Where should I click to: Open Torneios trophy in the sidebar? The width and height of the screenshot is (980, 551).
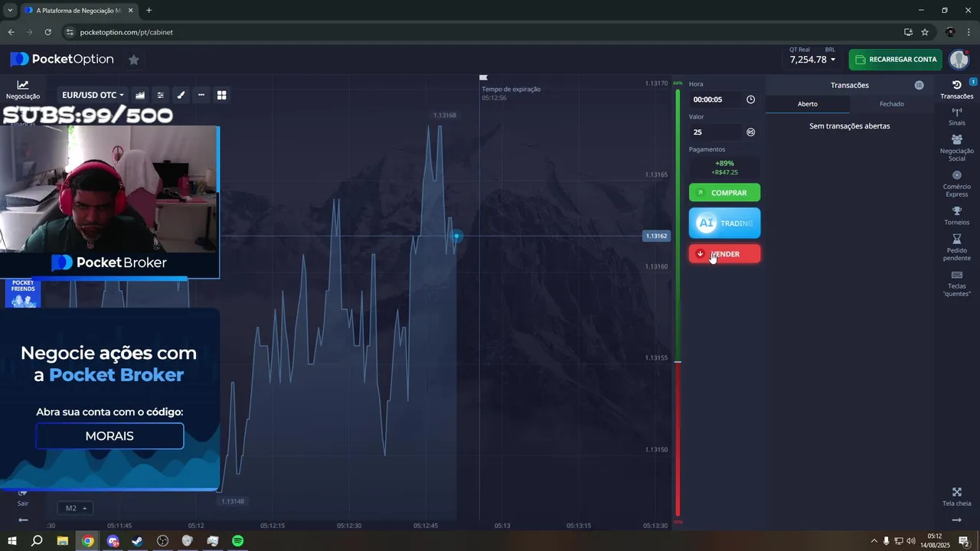point(957,216)
